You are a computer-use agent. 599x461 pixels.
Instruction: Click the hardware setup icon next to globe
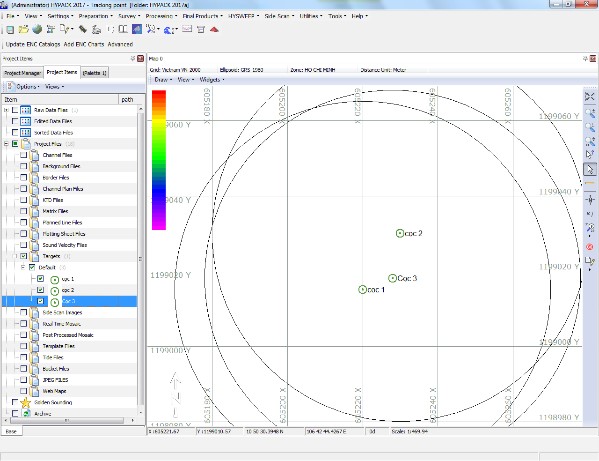click(x=50, y=29)
